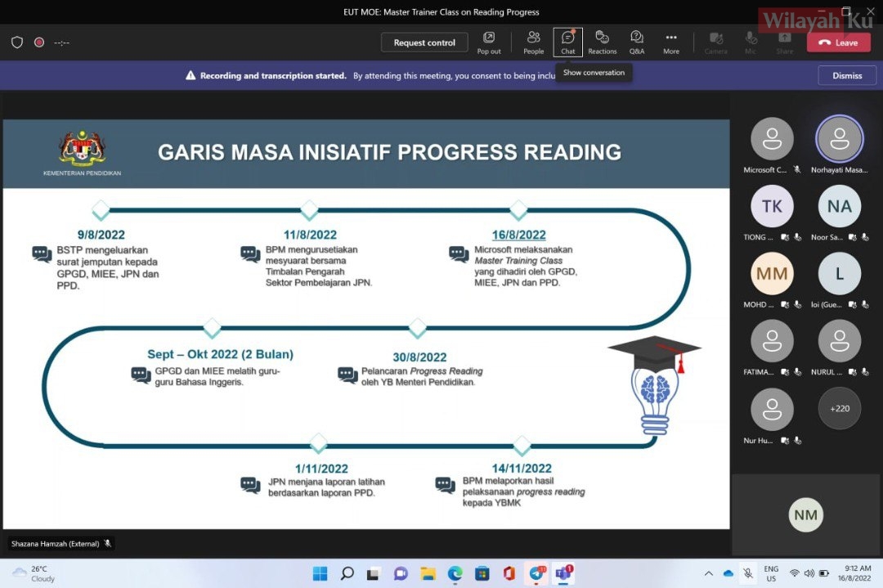The image size is (883, 588).
Task: Show the People participant list
Action: coord(533,42)
